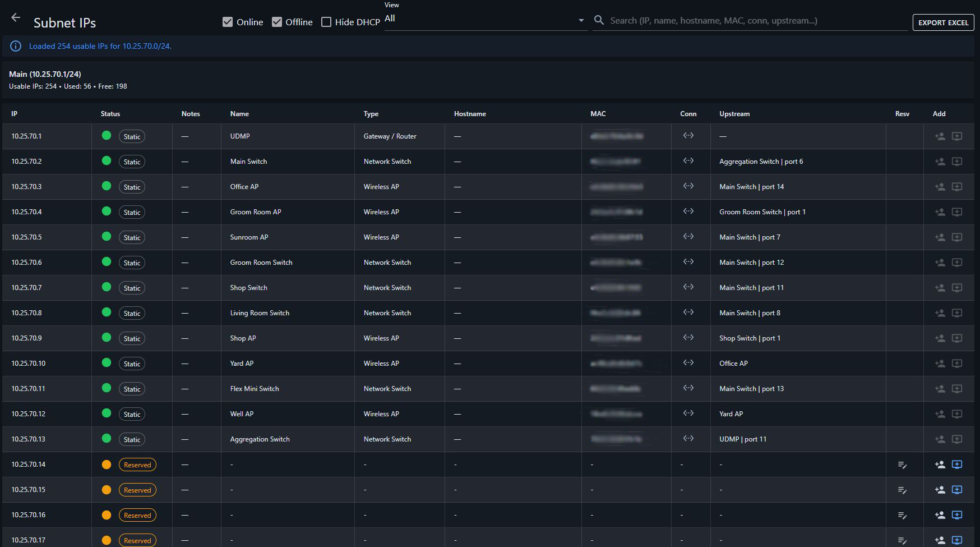Uncheck the Online filter checkbox
The width and height of the screenshot is (980, 547).
pyautogui.click(x=228, y=22)
